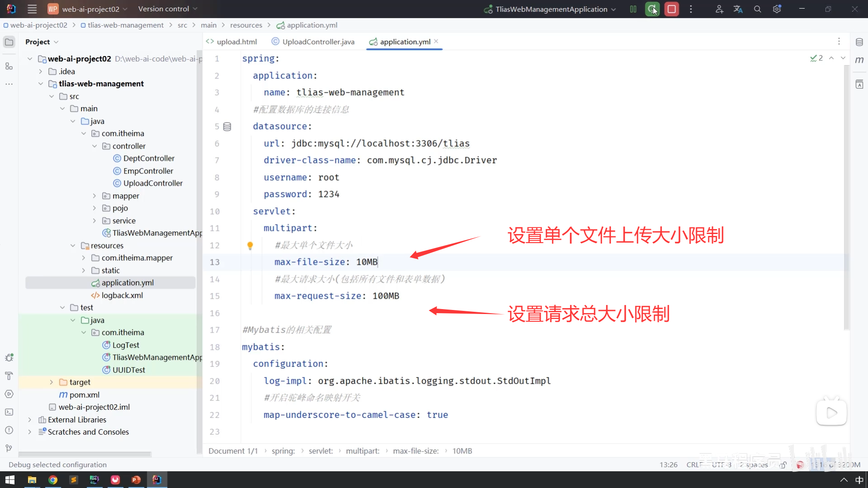The width and height of the screenshot is (868, 488).
Task: Click the intention lightbulb on line 12
Action: click(250, 245)
